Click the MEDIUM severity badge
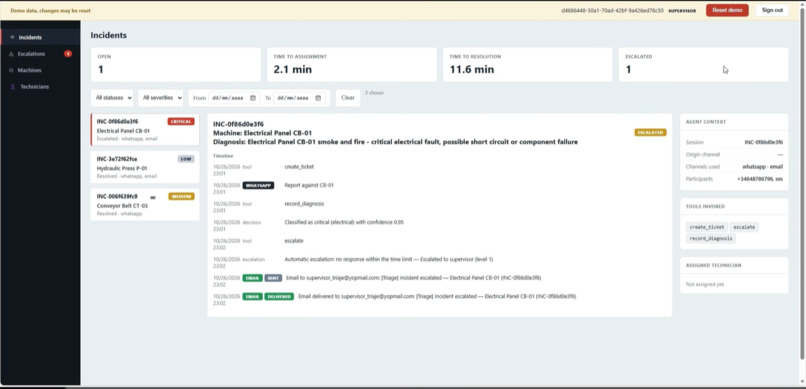806x389 pixels. point(181,196)
